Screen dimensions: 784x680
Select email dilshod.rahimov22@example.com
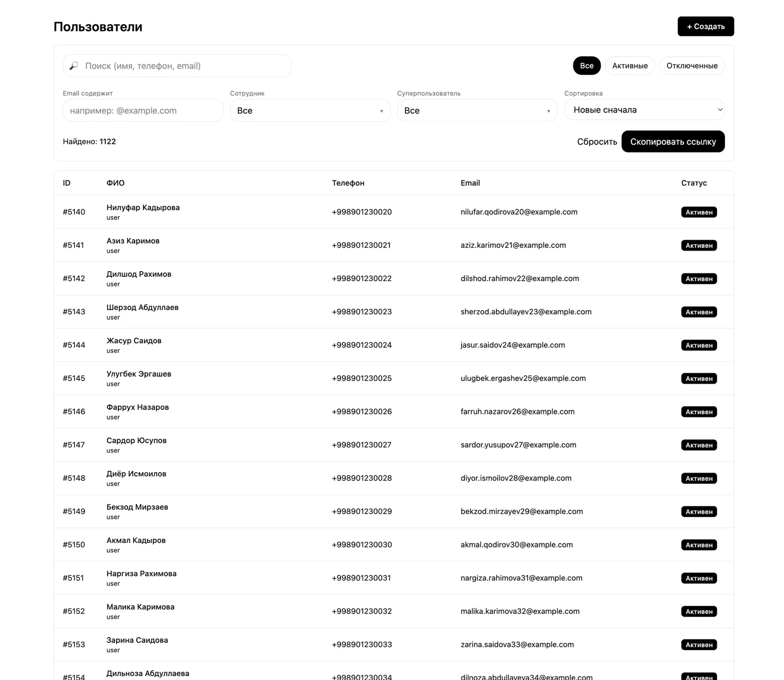(x=519, y=278)
